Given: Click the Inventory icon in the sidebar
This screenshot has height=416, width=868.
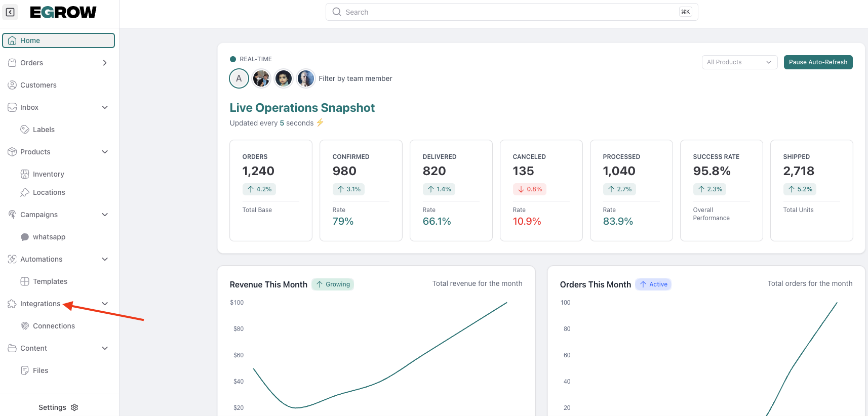Looking at the screenshot, I should click(24, 174).
